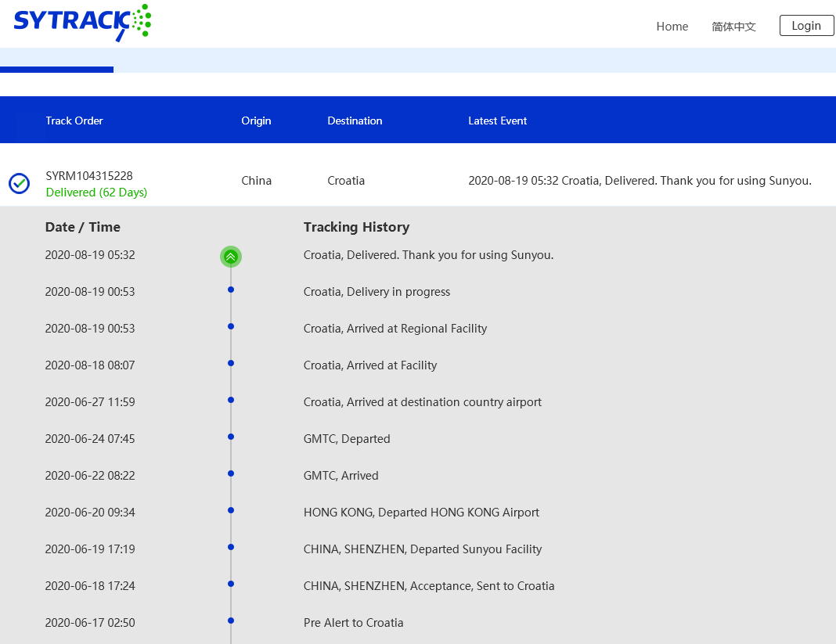The width and height of the screenshot is (836, 644).
Task: Click date 2020-08-18 08:07
Action: tap(90, 365)
